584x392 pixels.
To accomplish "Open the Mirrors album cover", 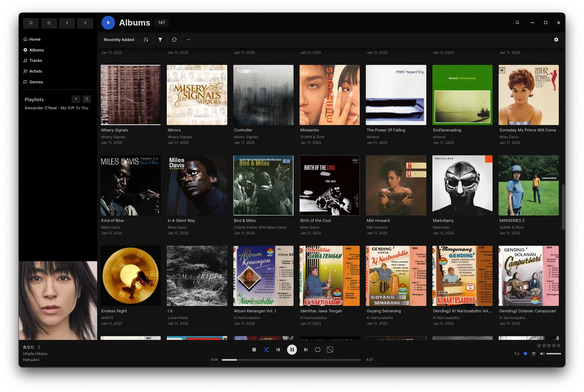I will pos(197,95).
